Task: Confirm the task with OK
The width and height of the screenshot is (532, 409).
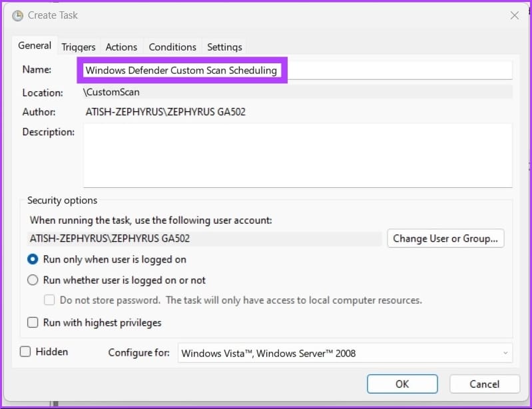Action: [402, 384]
